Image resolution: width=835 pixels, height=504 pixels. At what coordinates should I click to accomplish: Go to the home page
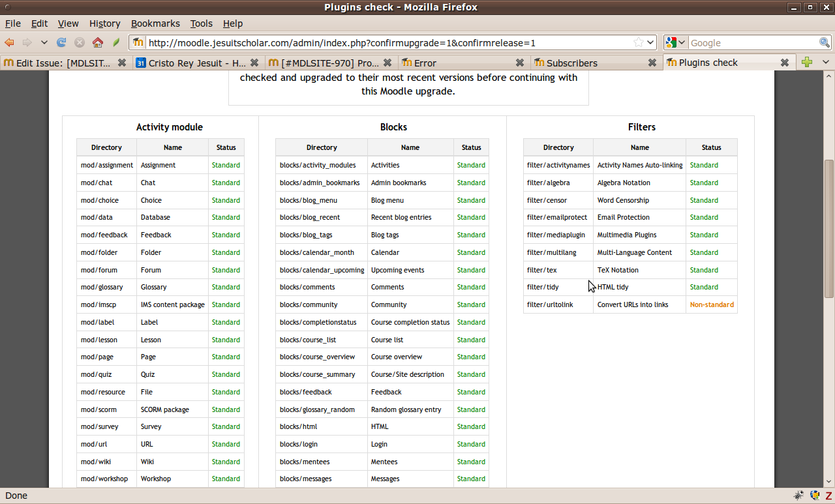(x=98, y=42)
